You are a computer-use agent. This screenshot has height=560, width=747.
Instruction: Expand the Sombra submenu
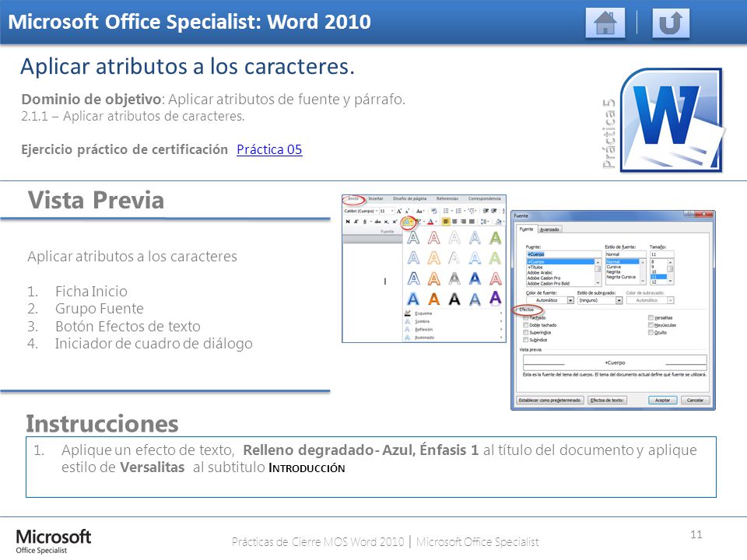click(x=454, y=321)
